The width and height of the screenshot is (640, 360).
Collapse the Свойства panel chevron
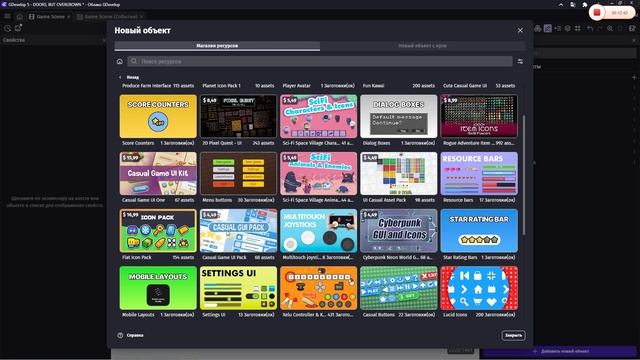104,40
